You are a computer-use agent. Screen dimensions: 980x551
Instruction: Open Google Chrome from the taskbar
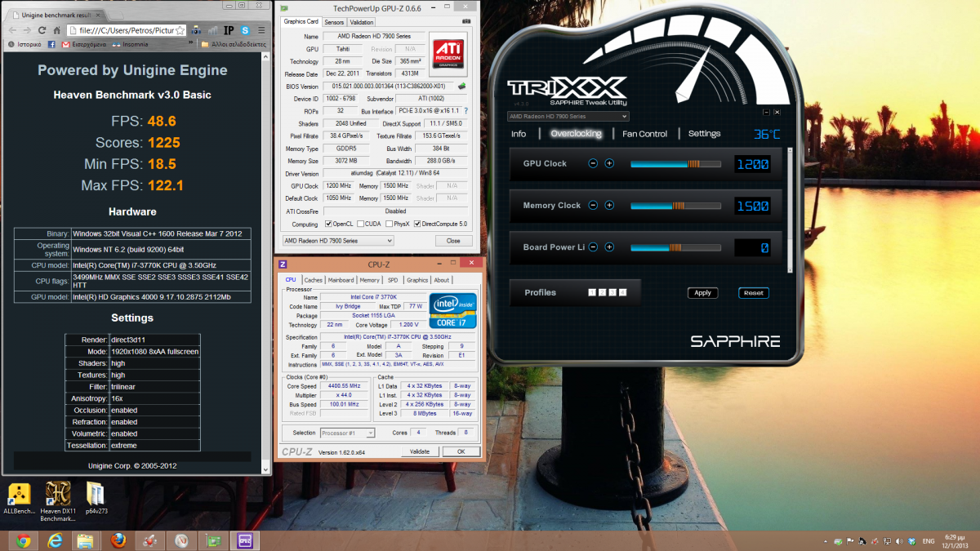coord(22,540)
